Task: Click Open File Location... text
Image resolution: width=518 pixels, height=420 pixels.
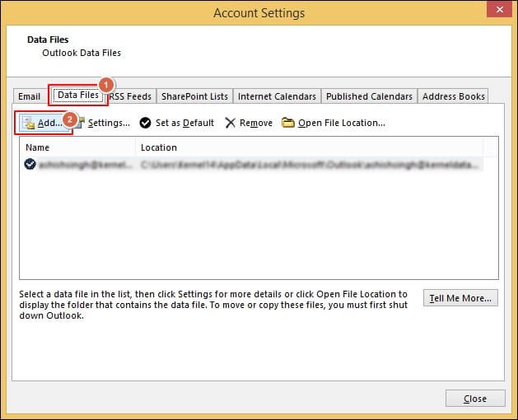Action: click(342, 123)
